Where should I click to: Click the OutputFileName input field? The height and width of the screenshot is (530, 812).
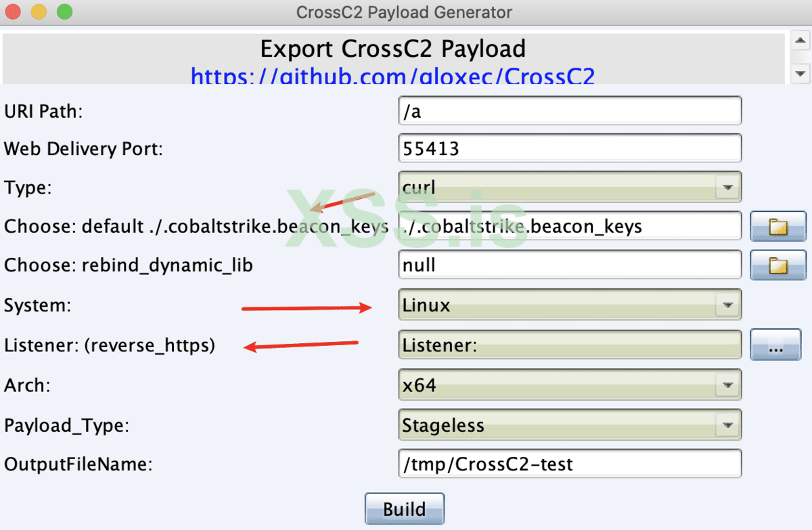570,464
